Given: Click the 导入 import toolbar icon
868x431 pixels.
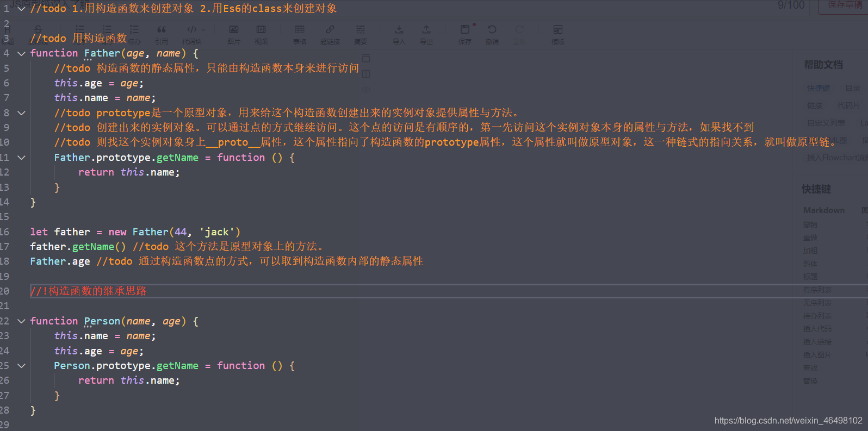Looking at the screenshot, I should 399,29.
